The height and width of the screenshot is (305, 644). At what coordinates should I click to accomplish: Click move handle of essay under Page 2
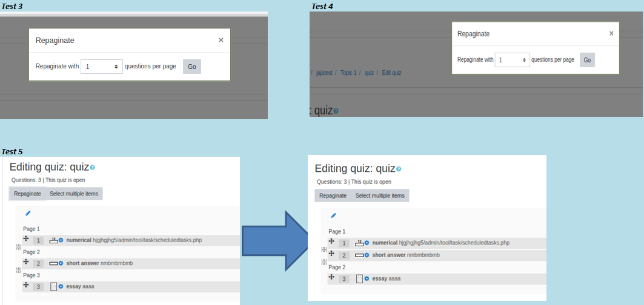331,278
